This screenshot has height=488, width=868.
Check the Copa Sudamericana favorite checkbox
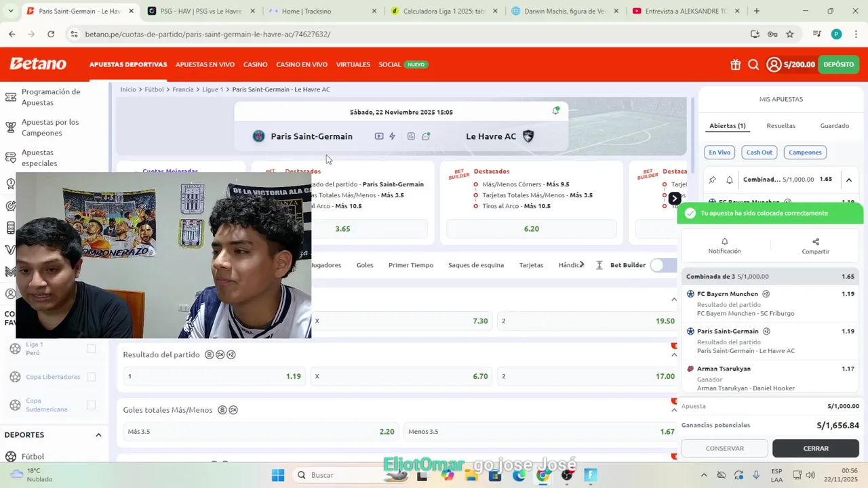coord(92,405)
